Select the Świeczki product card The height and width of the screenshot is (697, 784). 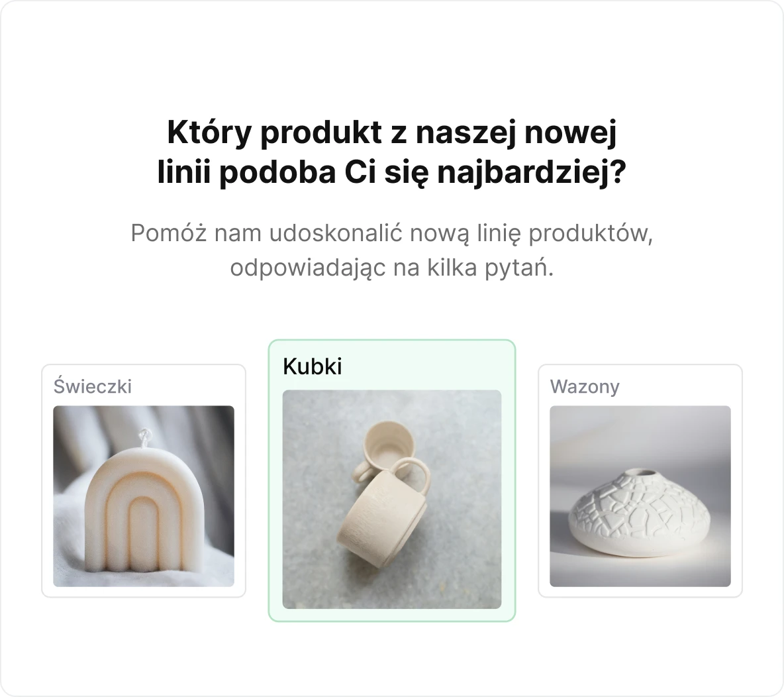tap(144, 481)
